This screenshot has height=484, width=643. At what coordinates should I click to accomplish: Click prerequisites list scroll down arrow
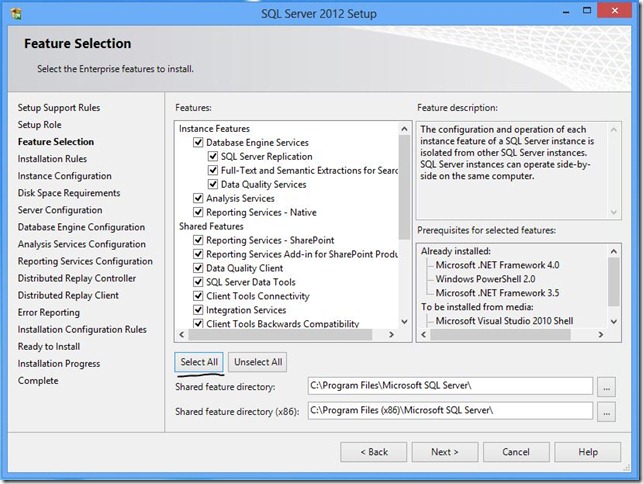click(613, 322)
